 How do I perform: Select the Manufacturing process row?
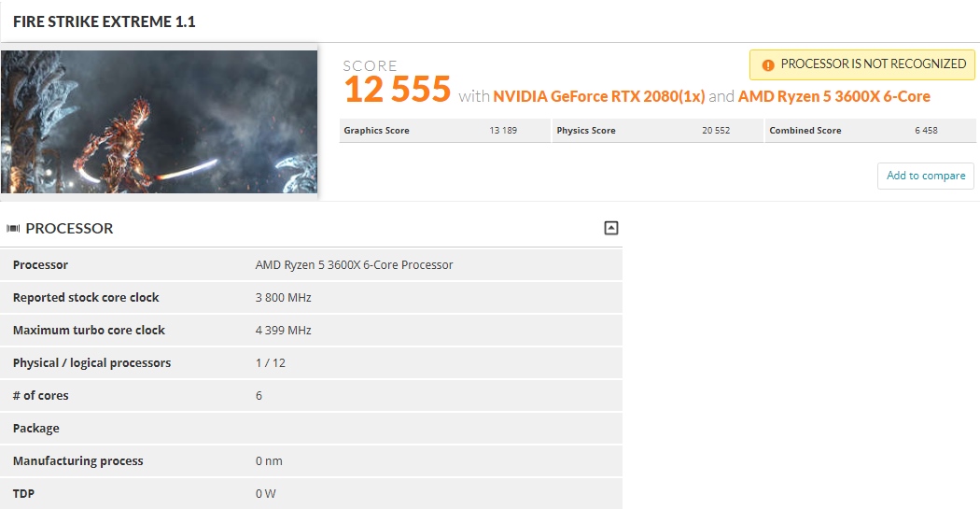pyautogui.click(x=311, y=460)
